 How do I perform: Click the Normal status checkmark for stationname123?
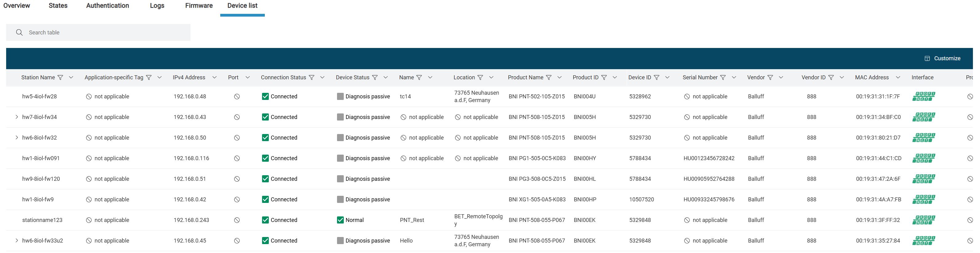coord(340,220)
